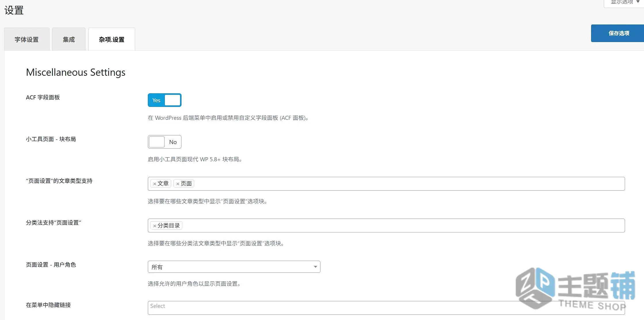
Task: Remove the 页面 tag
Action: pos(177,184)
